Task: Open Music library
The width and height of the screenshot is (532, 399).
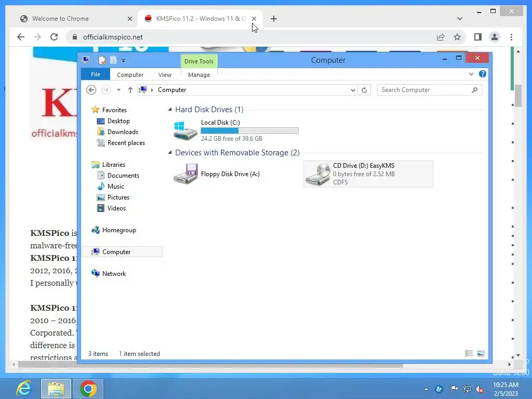Action: (115, 187)
